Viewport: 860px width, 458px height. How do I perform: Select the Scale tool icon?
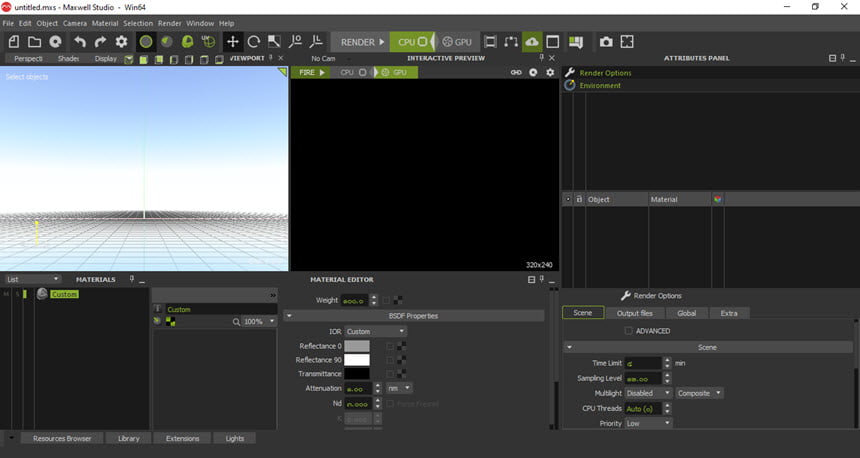click(x=274, y=42)
